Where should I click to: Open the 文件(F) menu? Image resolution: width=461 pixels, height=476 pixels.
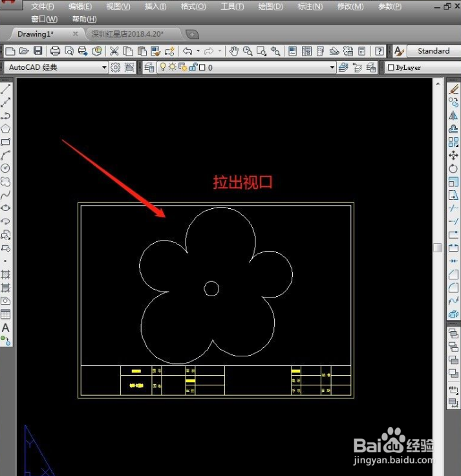tap(43, 6)
